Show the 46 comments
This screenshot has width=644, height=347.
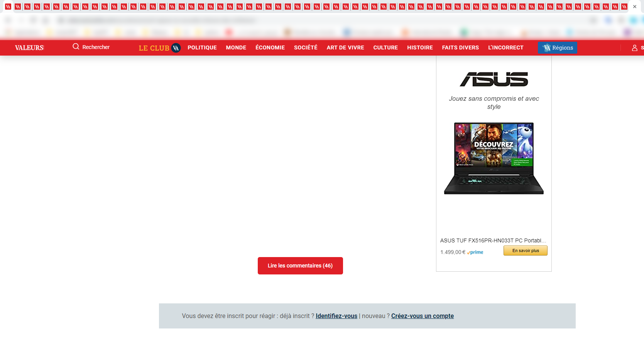pyautogui.click(x=300, y=266)
